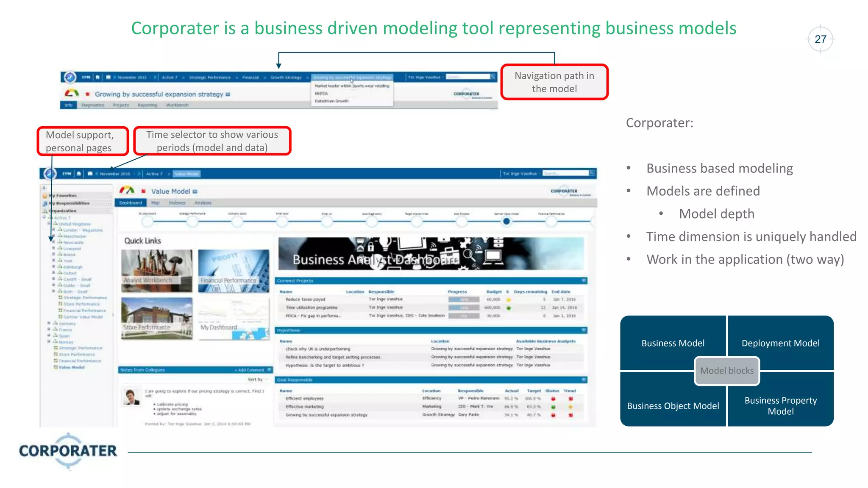Click the commenter's avatar in Notes from Collegues
The image size is (868, 488).
coord(131,397)
